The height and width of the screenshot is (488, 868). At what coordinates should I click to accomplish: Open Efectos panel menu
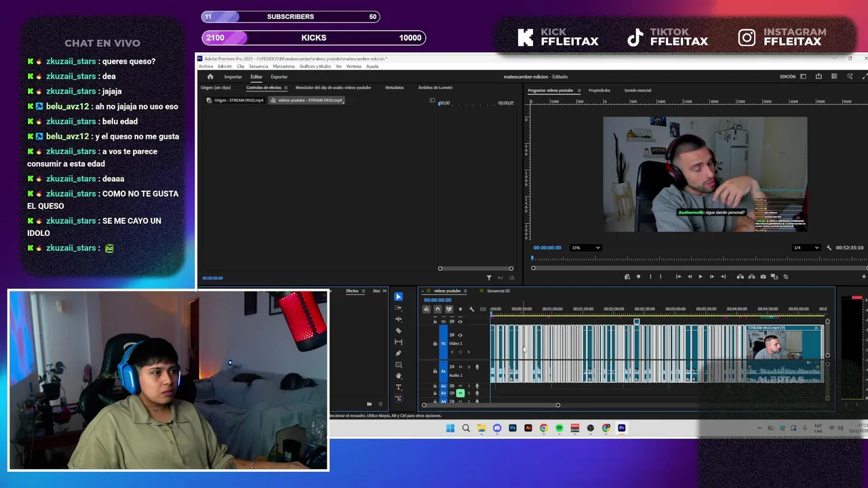click(363, 291)
